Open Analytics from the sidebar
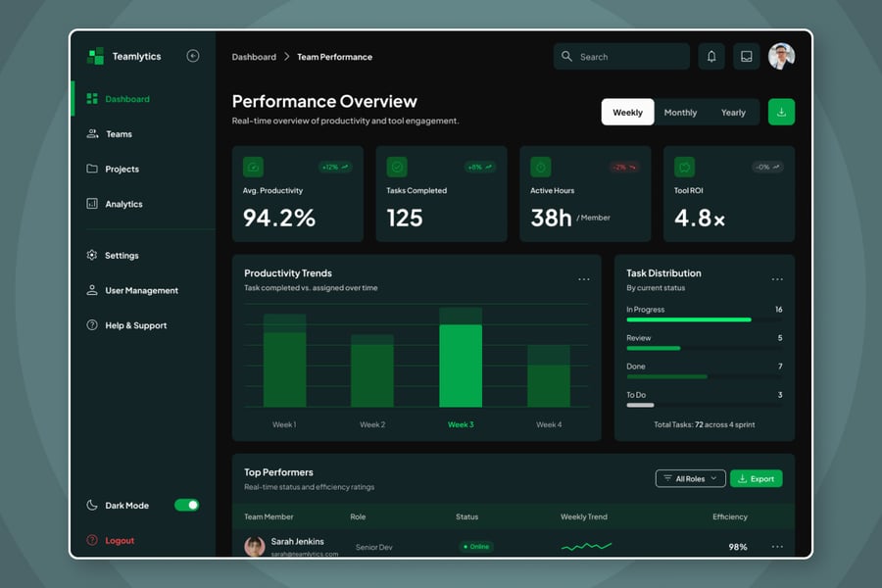 pyautogui.click(x=123, y=204)
